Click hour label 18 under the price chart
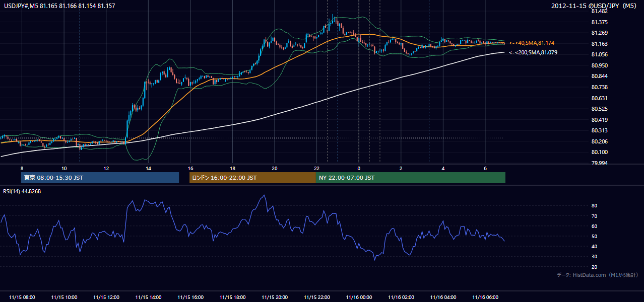This screenshot has height=302, width=644. point(232,168)
